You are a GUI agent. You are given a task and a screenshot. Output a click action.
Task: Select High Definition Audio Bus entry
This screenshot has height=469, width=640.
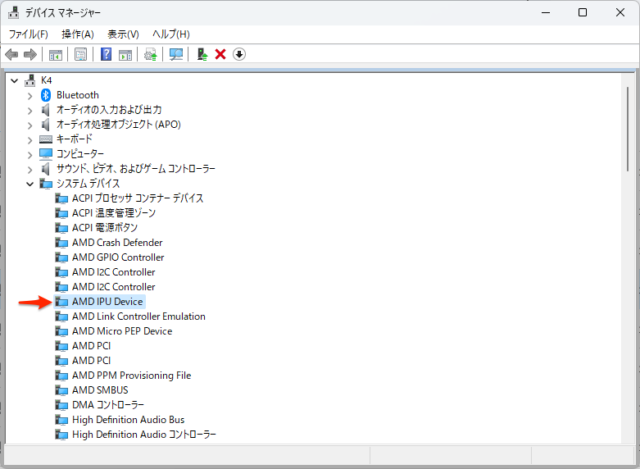click(x=128, y=420)
